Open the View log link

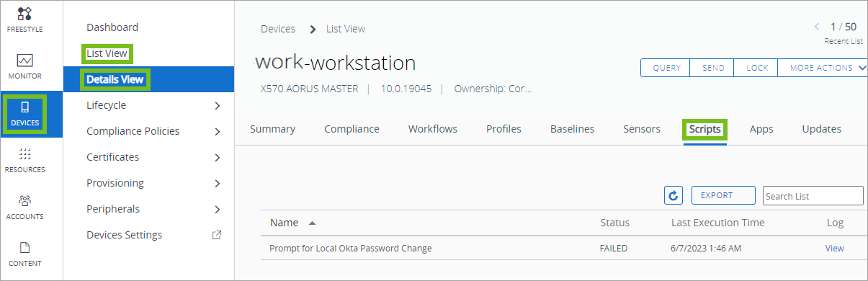point(835,249)
